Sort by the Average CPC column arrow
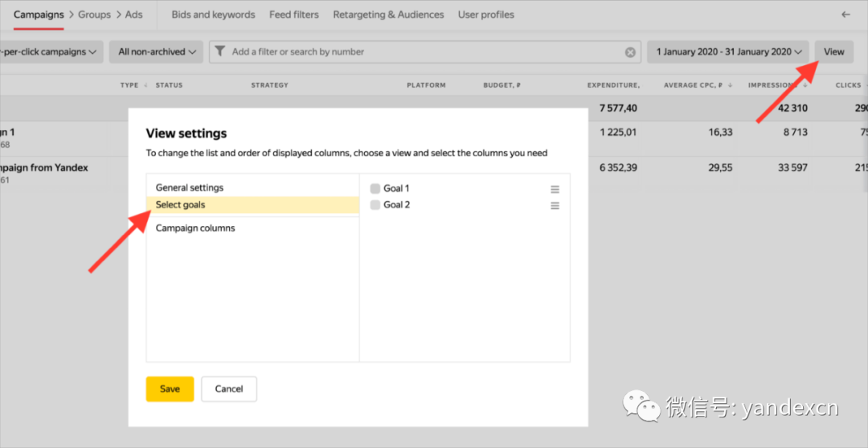The width and height of the screenshot is (868, 448). (730, 85)
